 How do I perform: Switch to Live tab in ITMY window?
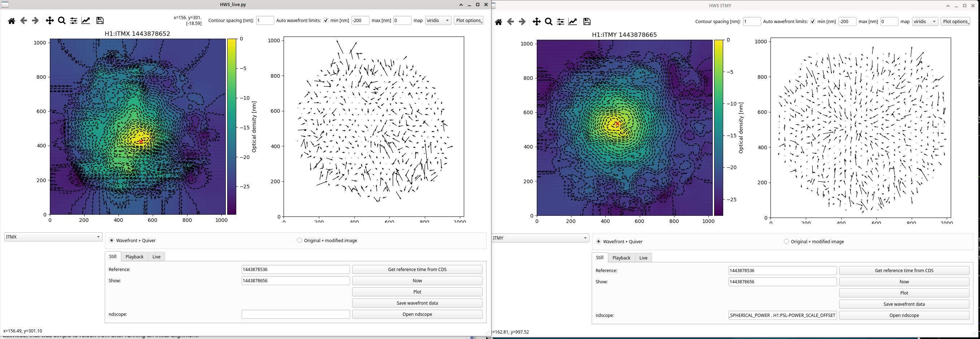(643, 258)
